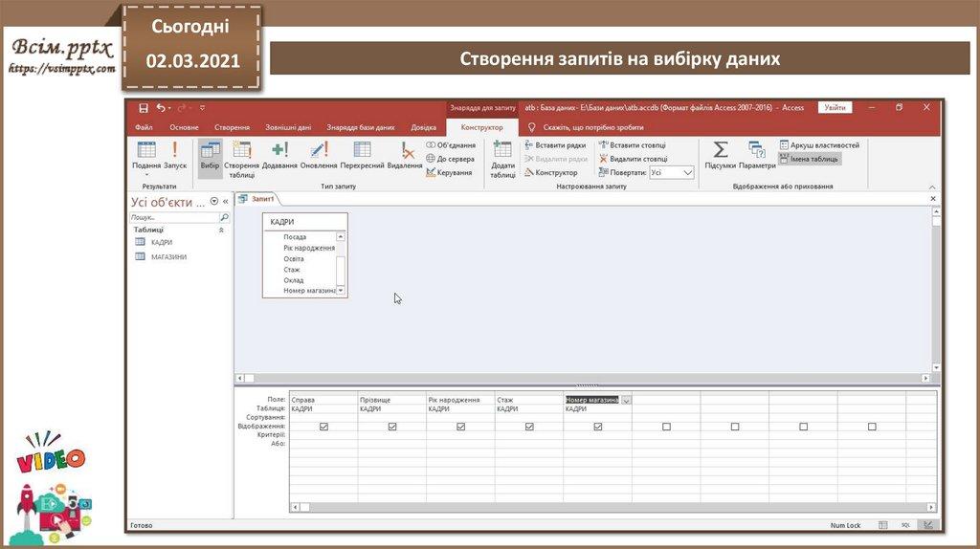
Task: Switch to Зовнішні дані ribbon tab
Action: 288,127
